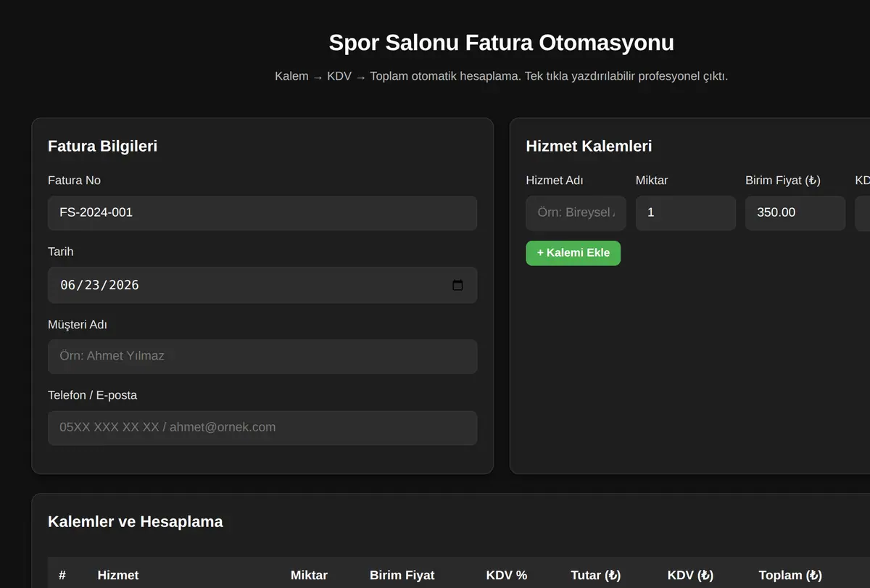Click the Tutar (₺) column header

click(596, 575)
